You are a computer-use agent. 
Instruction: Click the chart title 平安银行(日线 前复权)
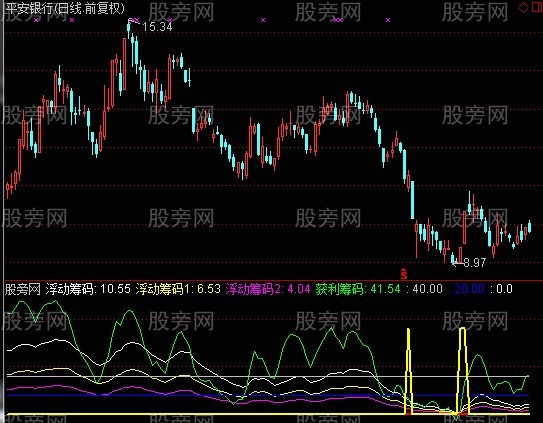[x=65, y=8]
